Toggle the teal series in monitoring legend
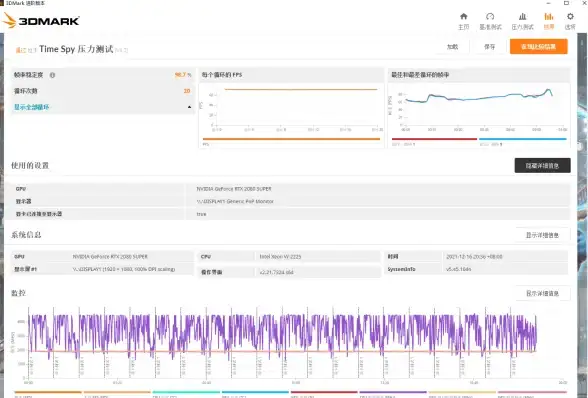Viewport: 588px width, 398px height. [x=186, y=392]
